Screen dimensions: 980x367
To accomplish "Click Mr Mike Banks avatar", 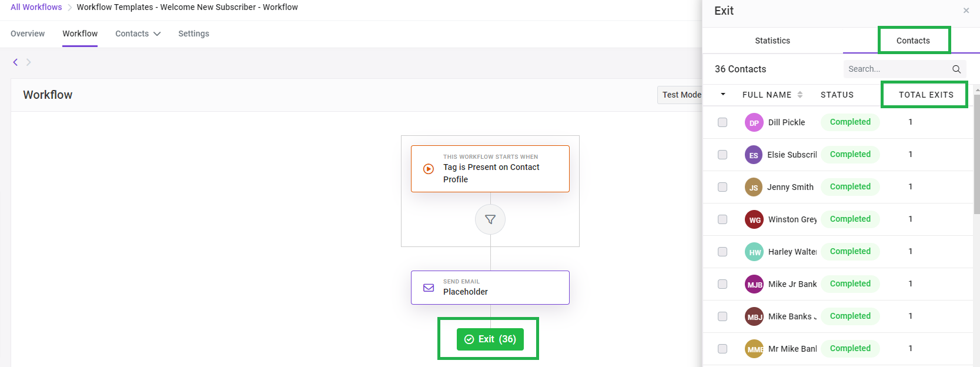I will [754, 349].
